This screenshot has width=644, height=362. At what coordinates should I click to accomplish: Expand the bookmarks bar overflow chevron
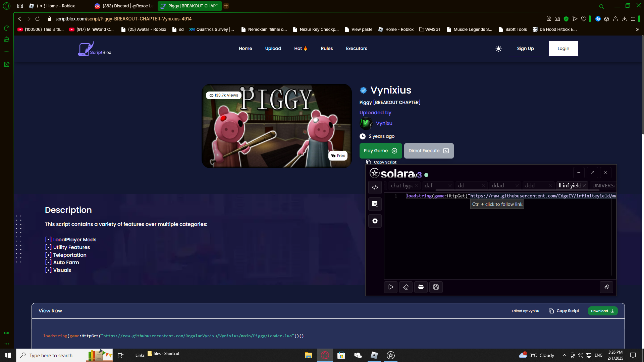[637, 29]
